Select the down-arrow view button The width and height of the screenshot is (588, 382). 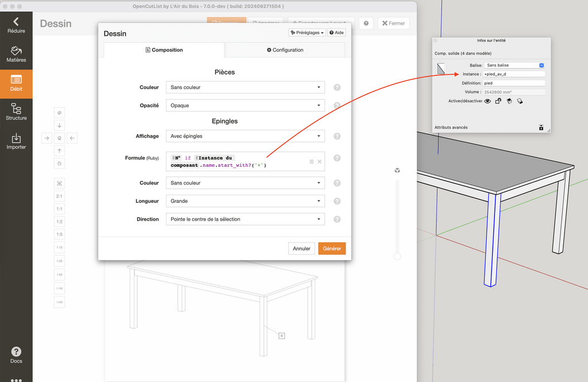[x=59, y=125]
